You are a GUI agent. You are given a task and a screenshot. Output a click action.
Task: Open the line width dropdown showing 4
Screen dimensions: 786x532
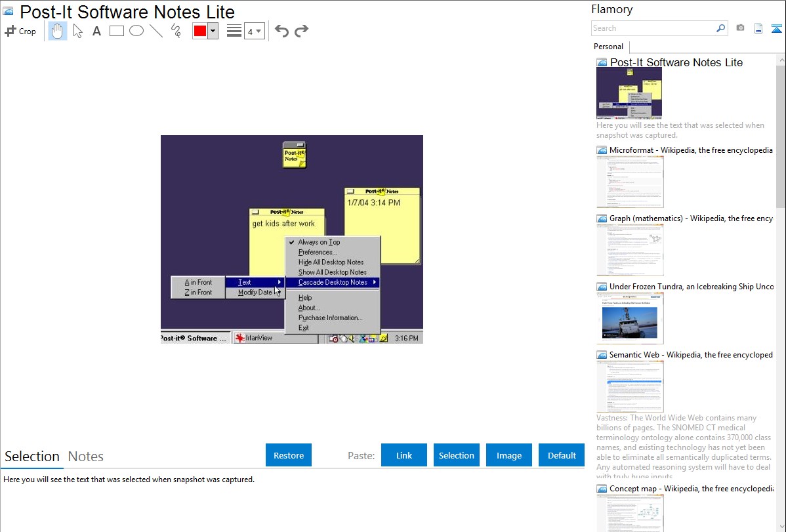254,31
